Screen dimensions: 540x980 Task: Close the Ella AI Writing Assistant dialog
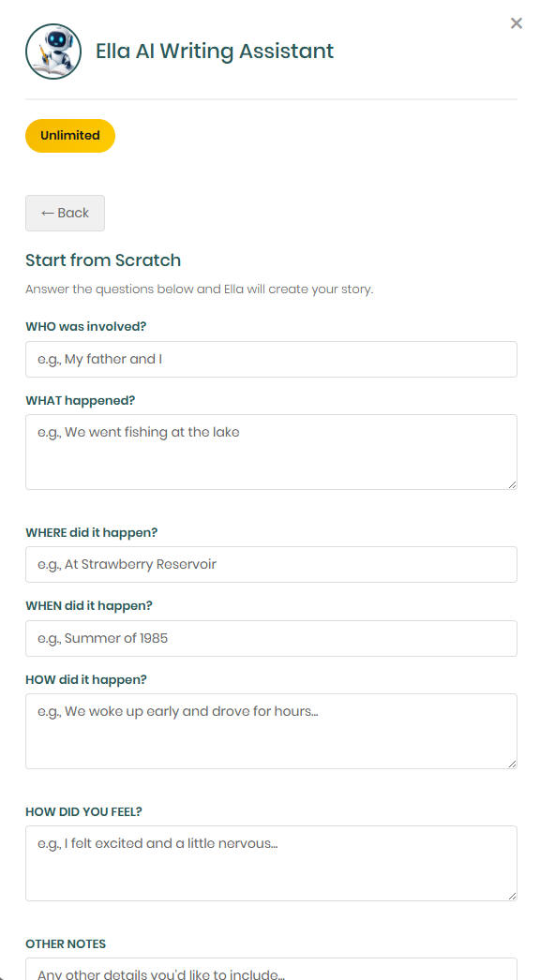point(516,23)
